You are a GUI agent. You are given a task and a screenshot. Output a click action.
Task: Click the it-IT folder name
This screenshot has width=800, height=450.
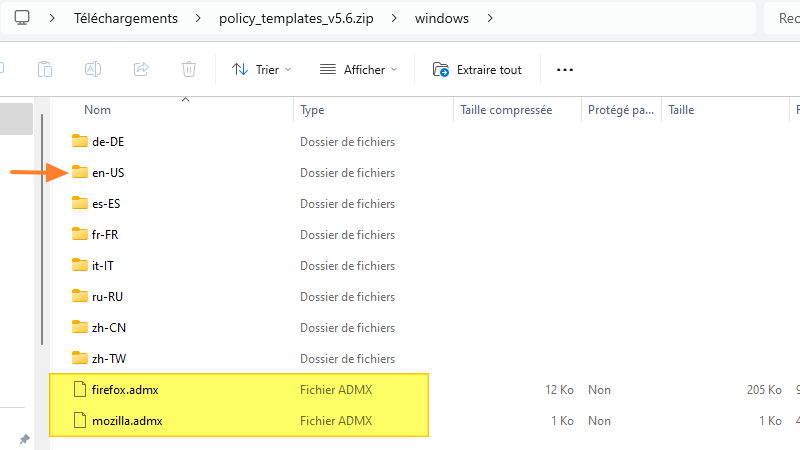click(103, 266)
